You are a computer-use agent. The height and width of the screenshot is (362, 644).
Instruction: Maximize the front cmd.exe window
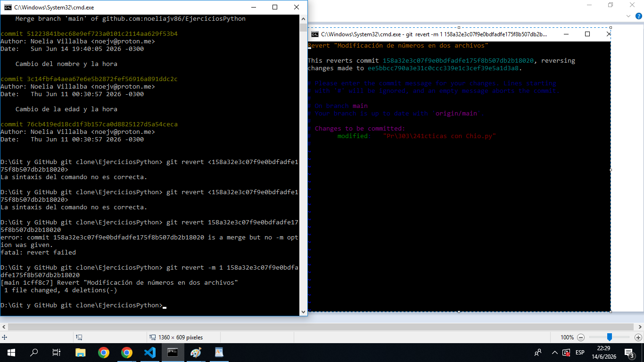275,7
